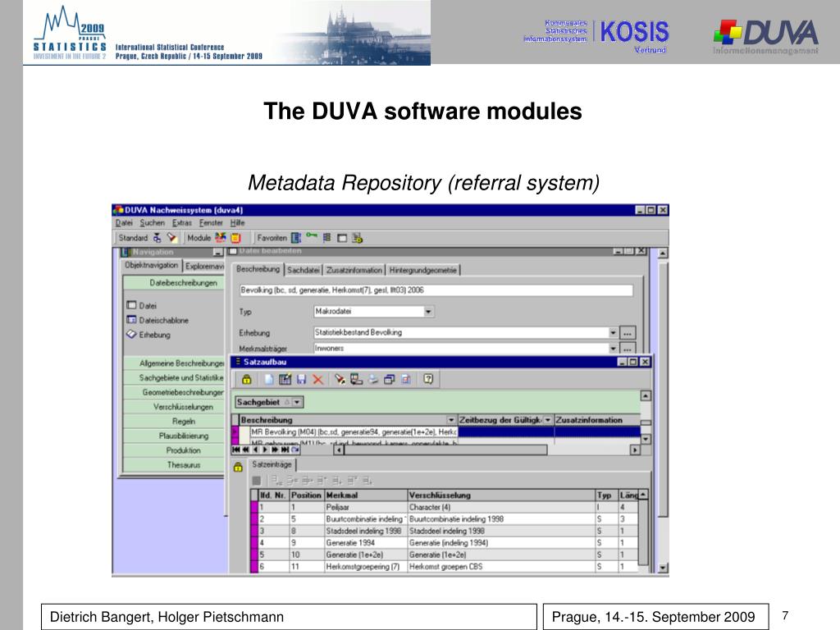Switch to the Hintergrundgeometrie tab
840x630 pixels.
[422, 270]
